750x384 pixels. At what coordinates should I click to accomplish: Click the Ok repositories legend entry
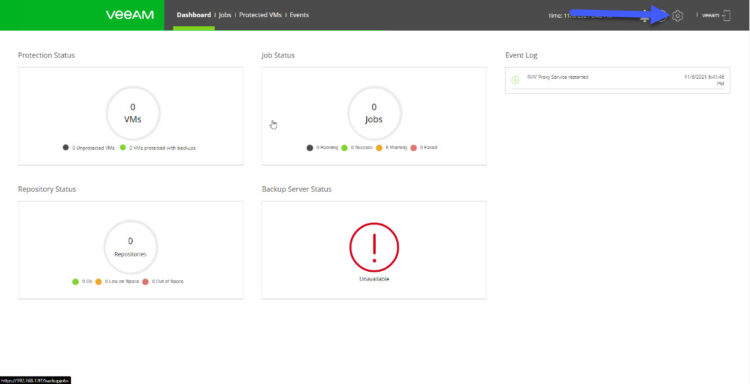[82, 281]
